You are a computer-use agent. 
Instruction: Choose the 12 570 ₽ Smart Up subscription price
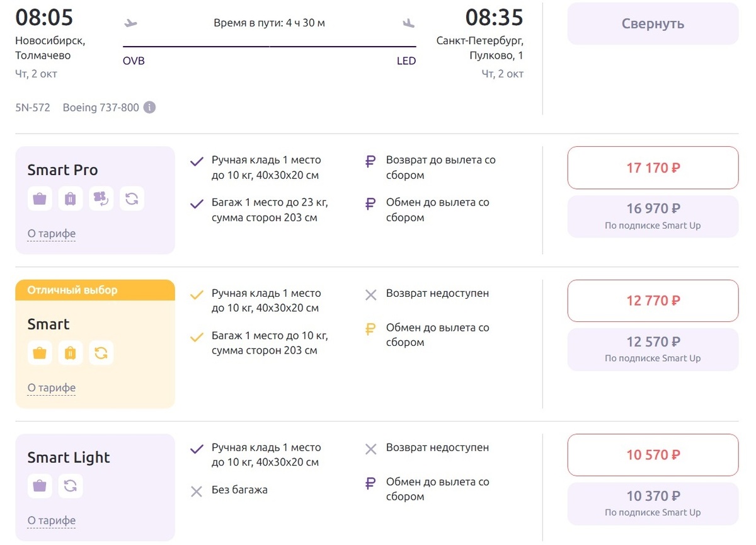[653, 349]
